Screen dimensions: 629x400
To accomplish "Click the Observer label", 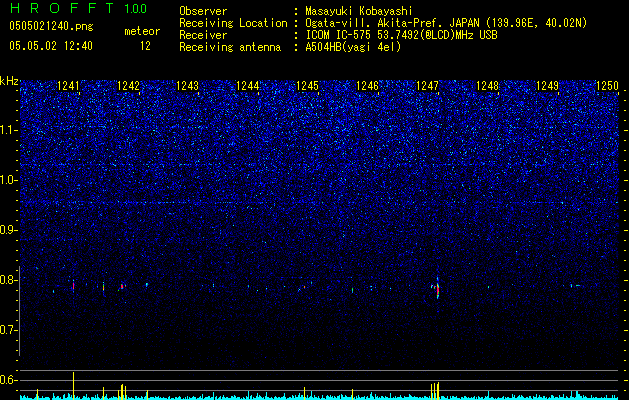I will point(203,11).
